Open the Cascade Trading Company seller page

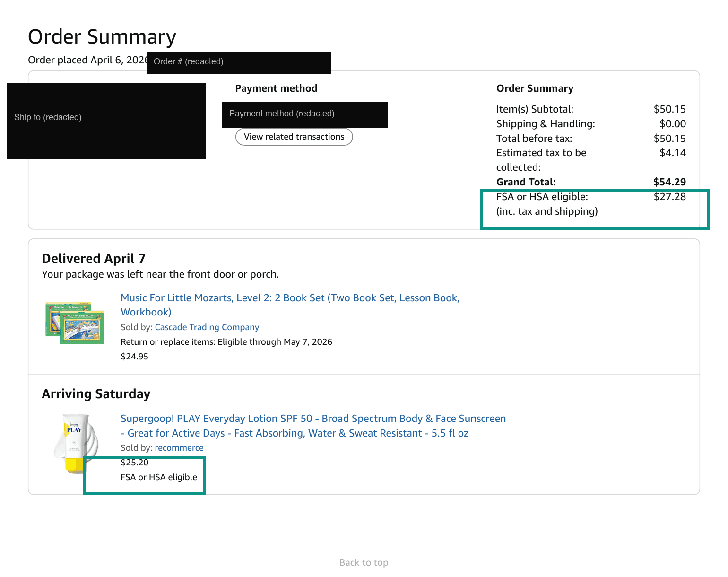207,327
